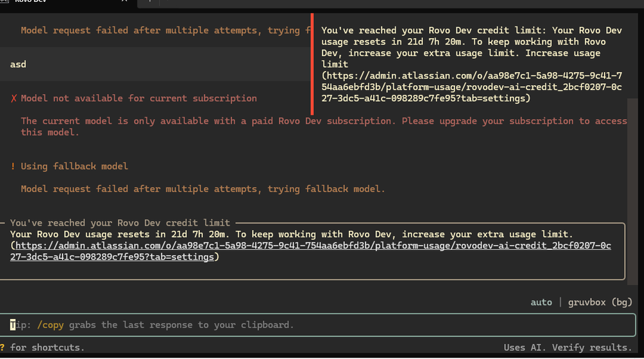Click the paid subscription upgrade message

pos(324,126)
